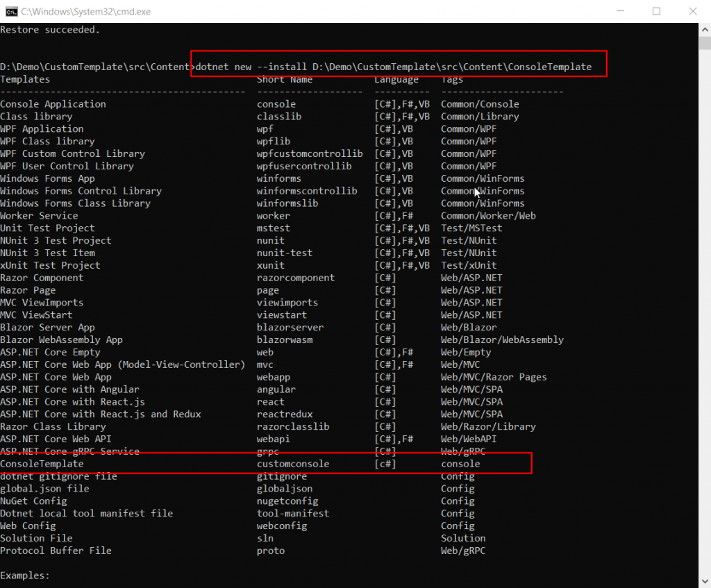Click 'Razor Class Library' template name
The image size is (711, 588).
pos(53,427)
